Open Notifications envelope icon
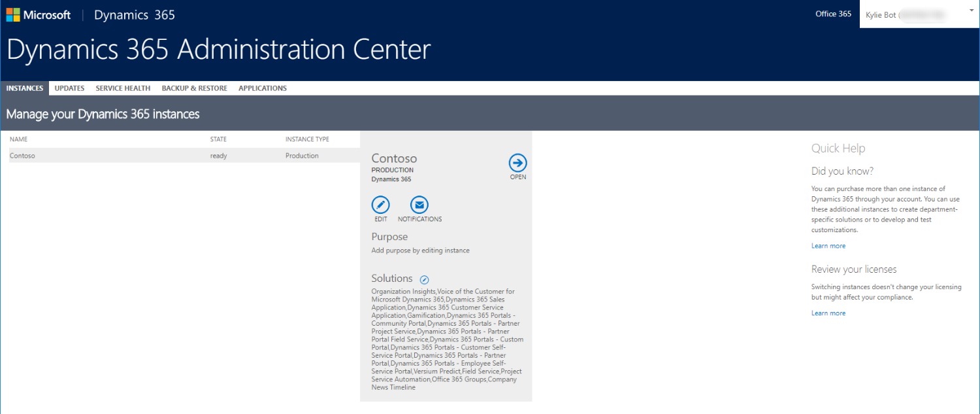 419,205
